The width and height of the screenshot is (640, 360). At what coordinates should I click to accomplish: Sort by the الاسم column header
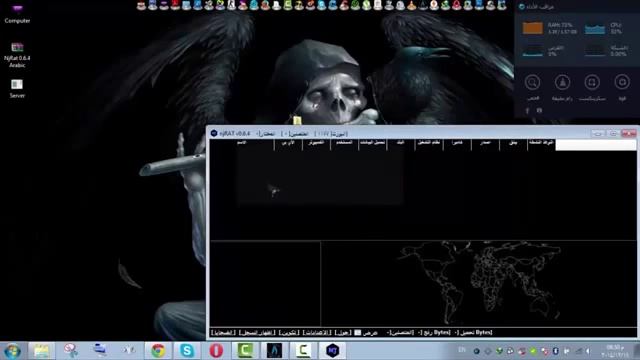(x=242, y=144)
